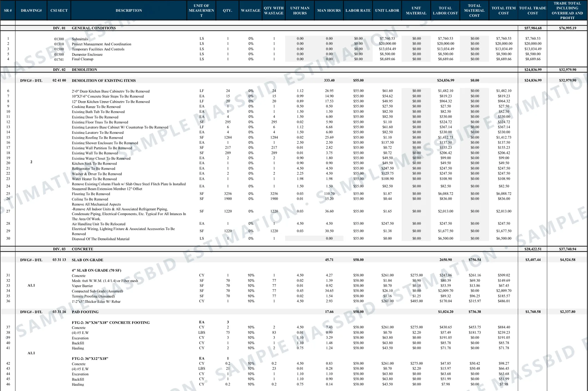Select "Air Handling Unit To Be Relocated"
This screenshot has width=588, height=391.
click(x=99, y=224)
